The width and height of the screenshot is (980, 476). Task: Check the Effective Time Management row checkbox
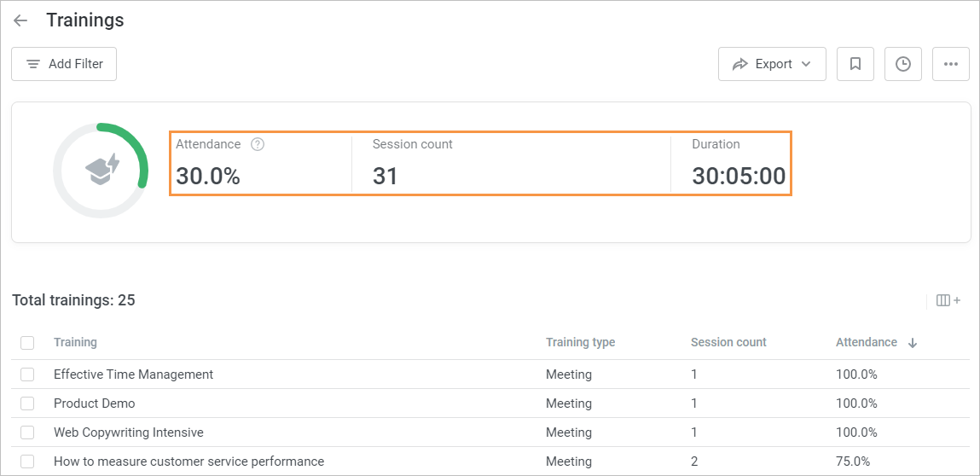point(27,374)
